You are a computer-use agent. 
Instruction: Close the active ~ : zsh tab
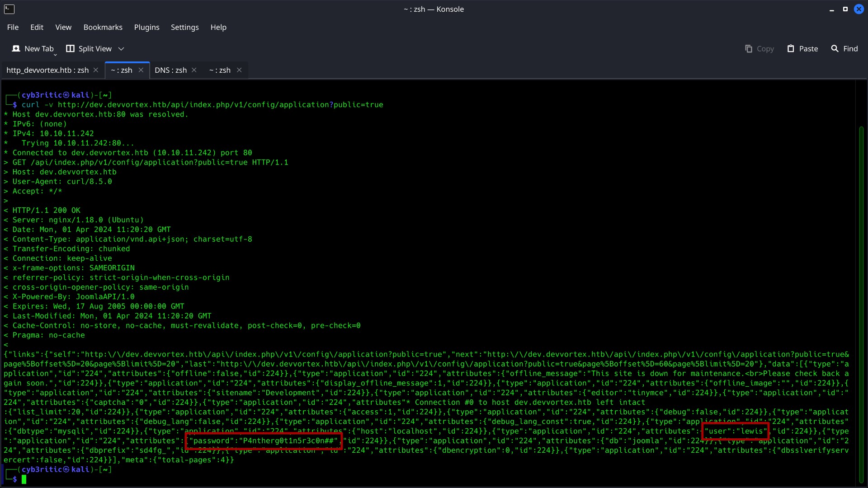point(141,70)
